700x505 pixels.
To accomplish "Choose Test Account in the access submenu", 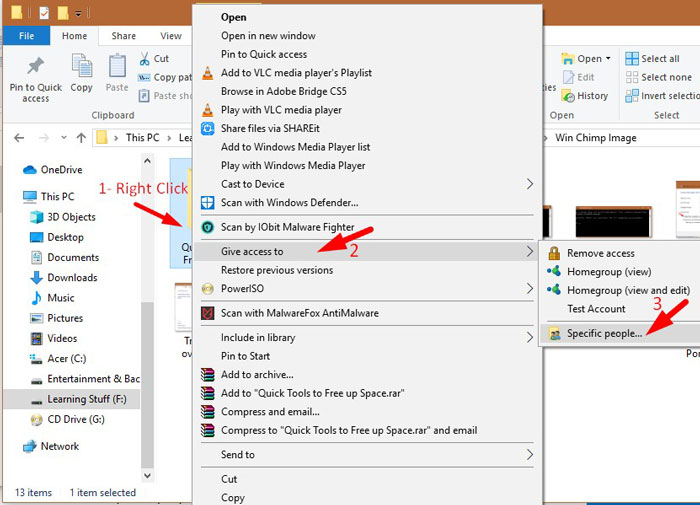I will click(x=596, y=309).
